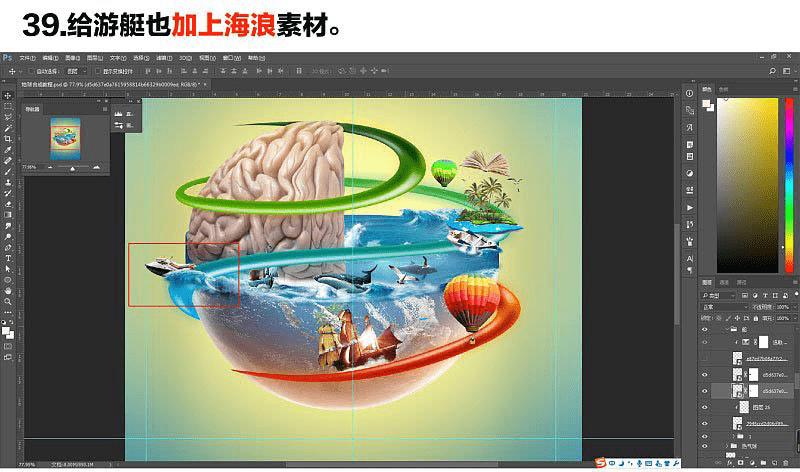Screen dimensions: 800x472
Task: Open the Navigator panel flyout menu
Action: (x=105, y=109)
